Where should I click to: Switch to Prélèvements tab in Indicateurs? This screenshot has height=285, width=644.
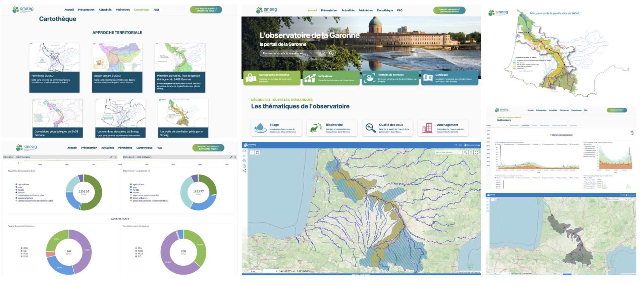(x=544, y=126)
